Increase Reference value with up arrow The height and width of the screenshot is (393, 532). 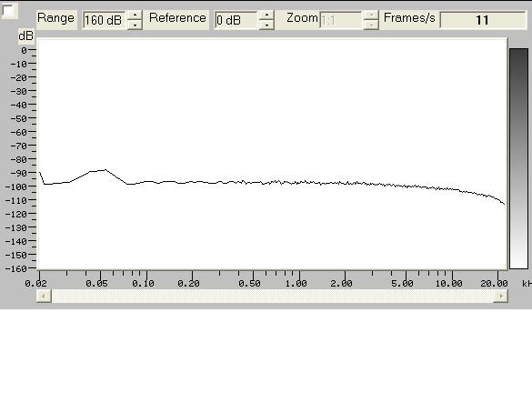(266, 15)
